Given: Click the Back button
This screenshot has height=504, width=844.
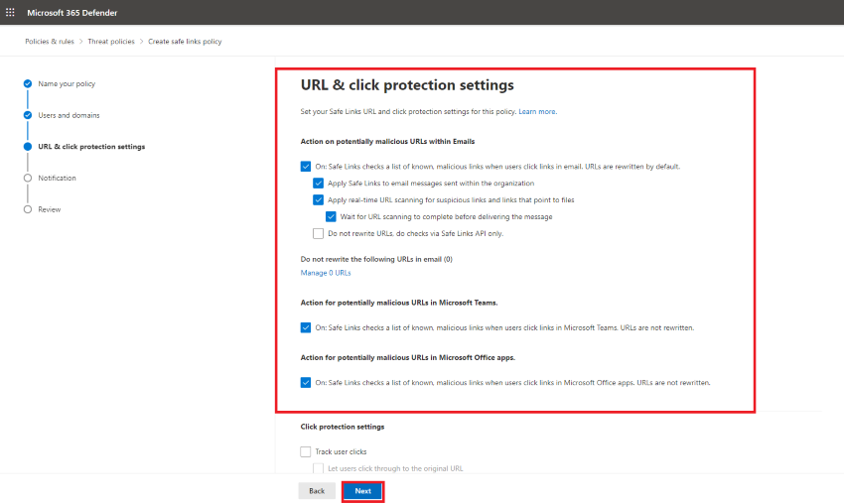Looking at the screenshot, I should tap(317, 491).
